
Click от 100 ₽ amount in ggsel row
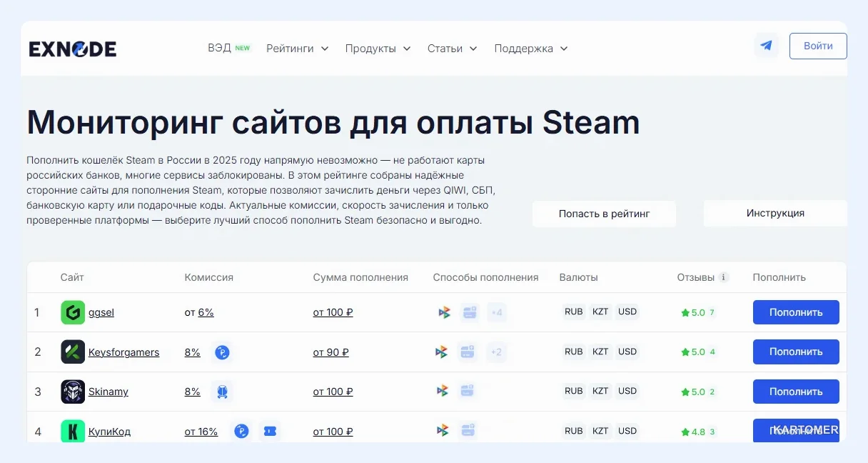coord(333,312)
